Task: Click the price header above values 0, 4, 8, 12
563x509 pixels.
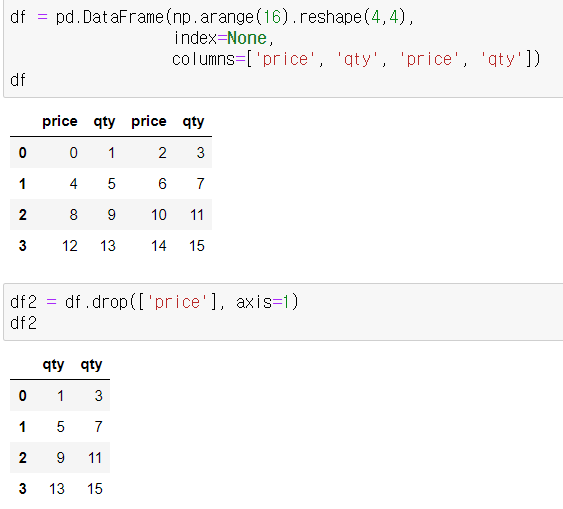Action: click(x=60, y=122)
